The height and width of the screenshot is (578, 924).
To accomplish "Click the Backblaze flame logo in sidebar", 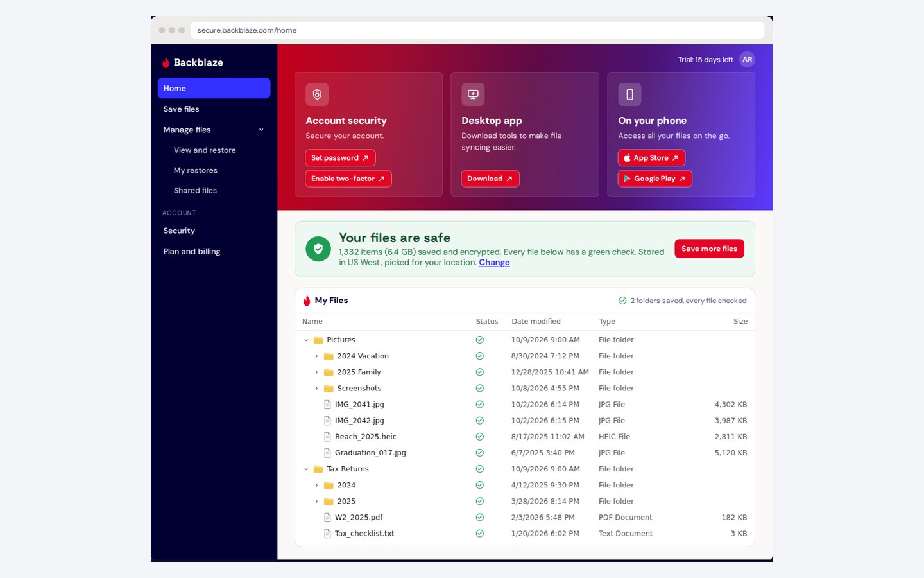I will (166, 62).
